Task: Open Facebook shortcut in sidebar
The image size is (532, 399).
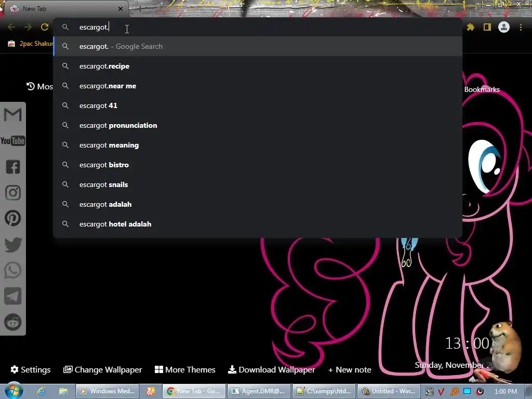Action: (13, 167)
